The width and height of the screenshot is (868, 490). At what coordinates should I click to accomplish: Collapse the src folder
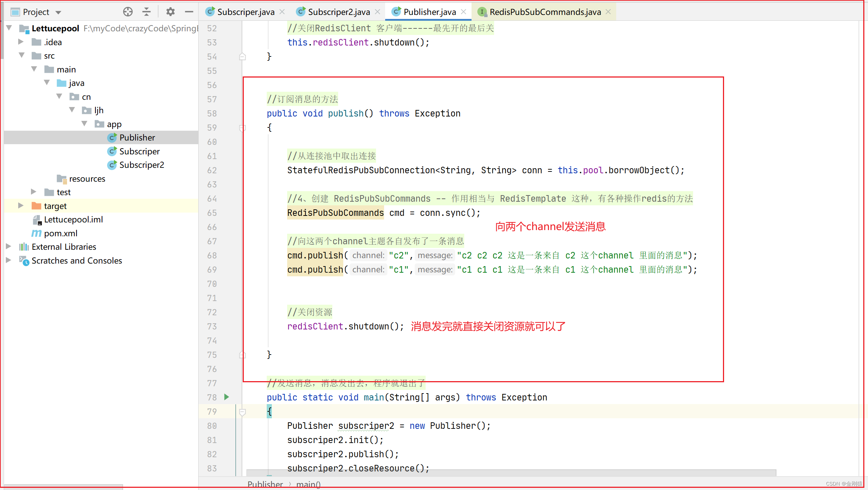22,55
